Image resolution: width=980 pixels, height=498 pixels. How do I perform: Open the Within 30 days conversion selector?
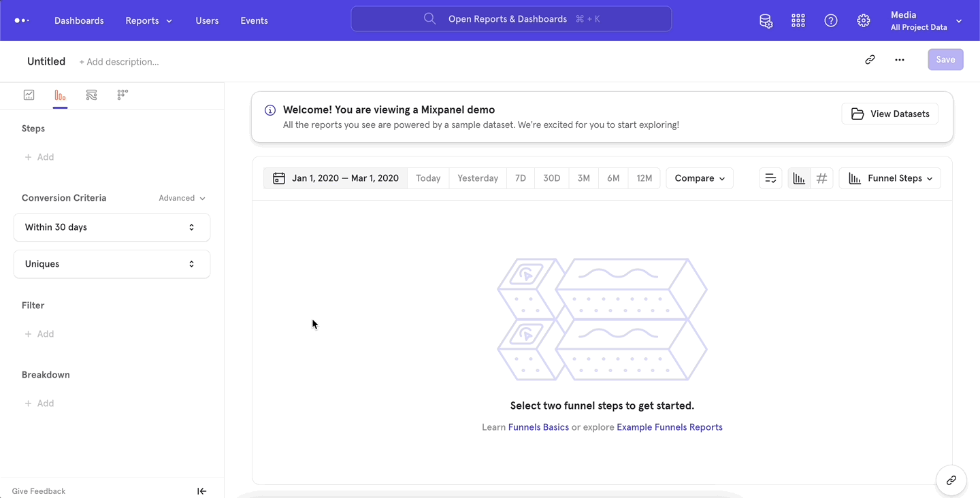[111, 227]
